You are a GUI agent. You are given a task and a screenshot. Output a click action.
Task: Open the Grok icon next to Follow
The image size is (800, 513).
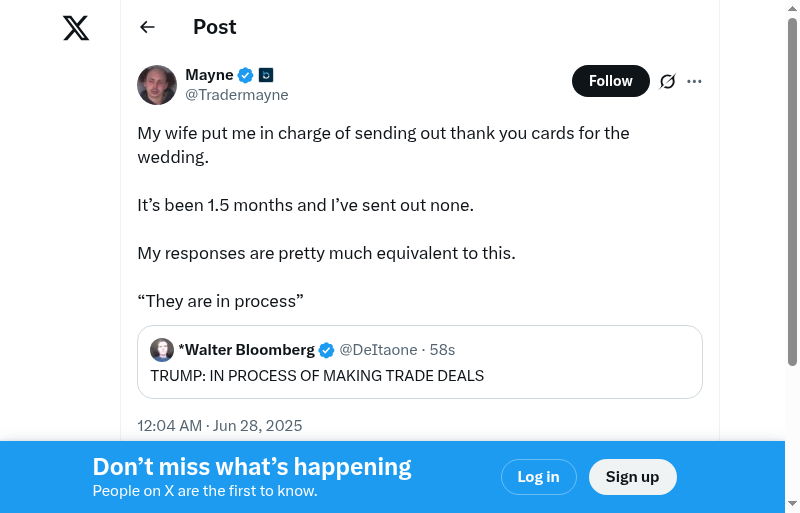668,81
